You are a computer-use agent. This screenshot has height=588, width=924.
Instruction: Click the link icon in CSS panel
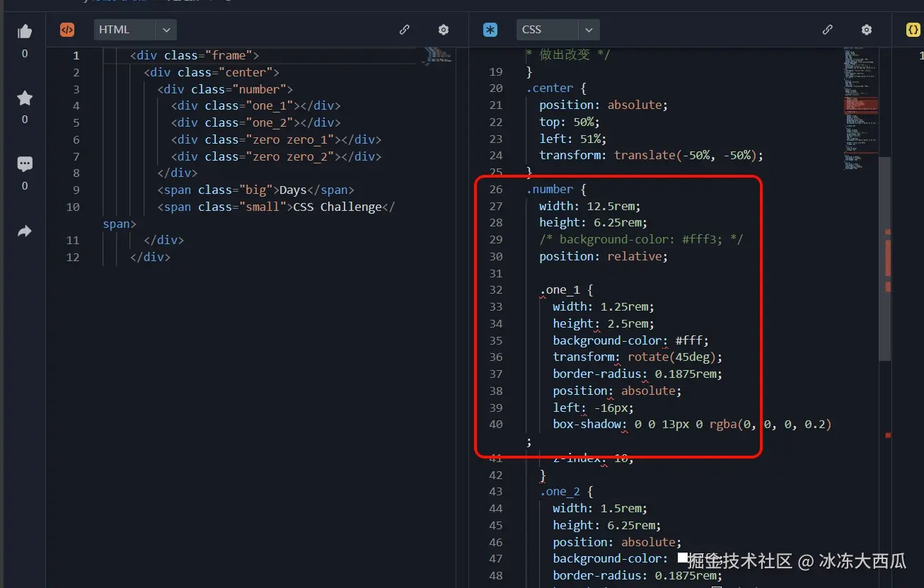(828, 30)
